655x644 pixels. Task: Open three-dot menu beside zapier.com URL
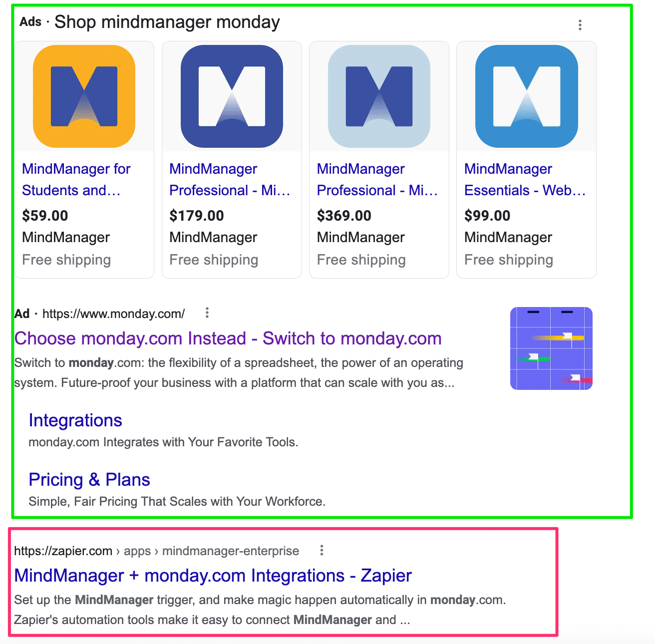322,550
